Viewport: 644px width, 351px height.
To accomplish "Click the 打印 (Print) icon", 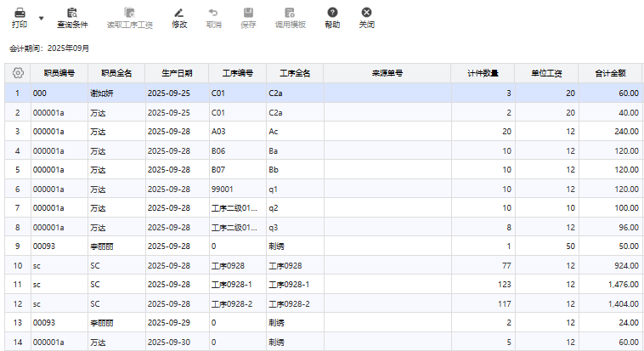I will (x=19, y=13).
